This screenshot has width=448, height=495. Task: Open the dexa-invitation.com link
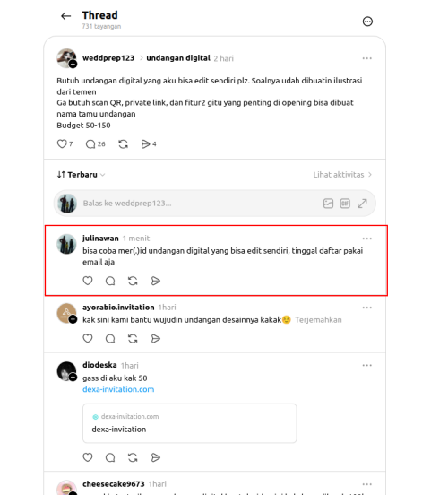click(118, 389)
